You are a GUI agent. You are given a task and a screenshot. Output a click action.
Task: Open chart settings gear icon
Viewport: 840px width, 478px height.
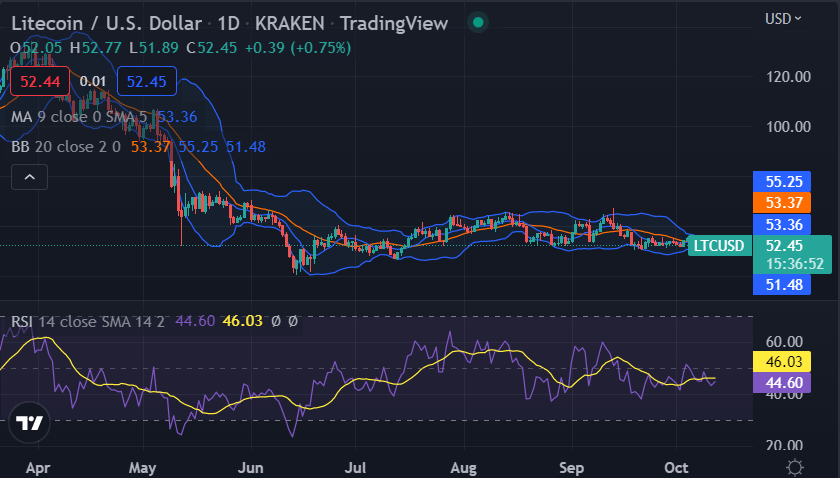click(795, 467)
